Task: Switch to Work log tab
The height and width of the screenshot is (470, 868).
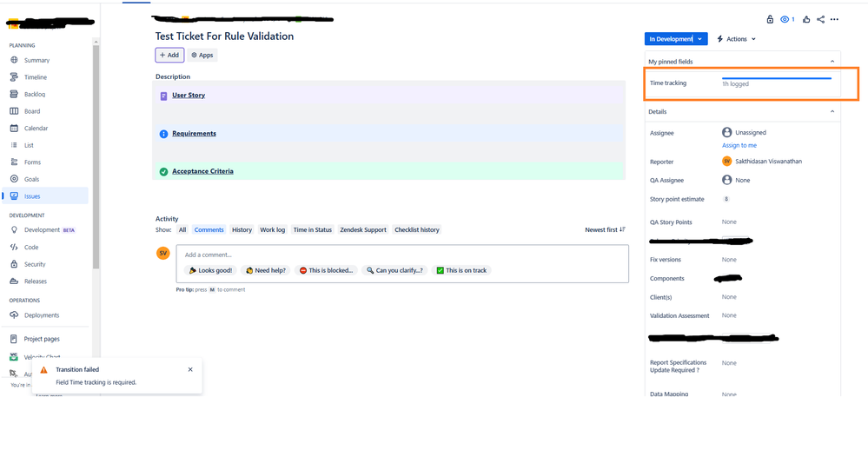Action: (272, 229)
